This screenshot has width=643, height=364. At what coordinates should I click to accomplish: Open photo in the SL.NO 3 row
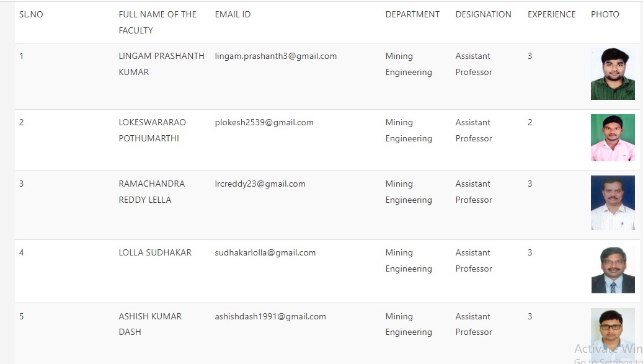click(x=613, y=203)
